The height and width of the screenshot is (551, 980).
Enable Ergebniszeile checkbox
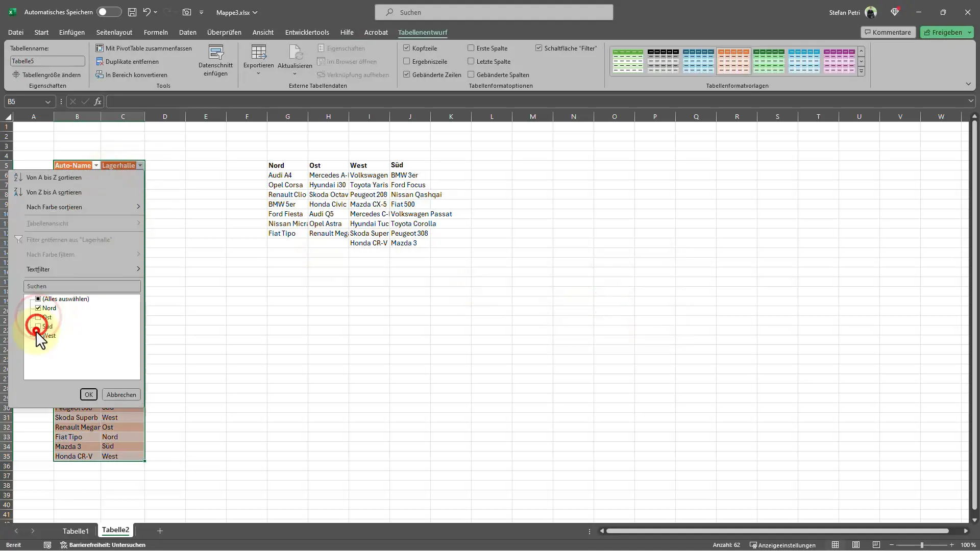coord(406,61)
